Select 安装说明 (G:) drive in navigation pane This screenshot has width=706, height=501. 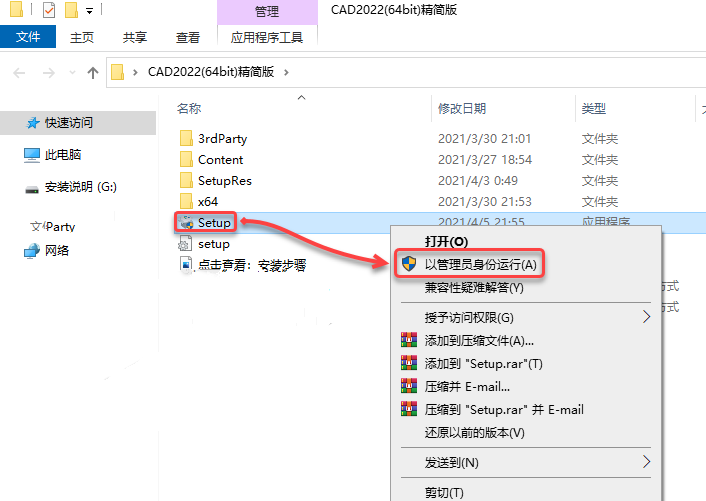(x=81, y=186)
